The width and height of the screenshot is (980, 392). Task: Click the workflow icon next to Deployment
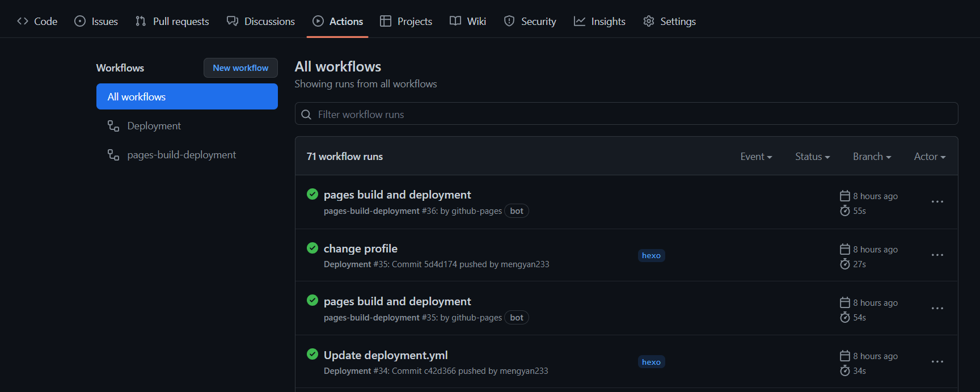(x=113, y=126)
